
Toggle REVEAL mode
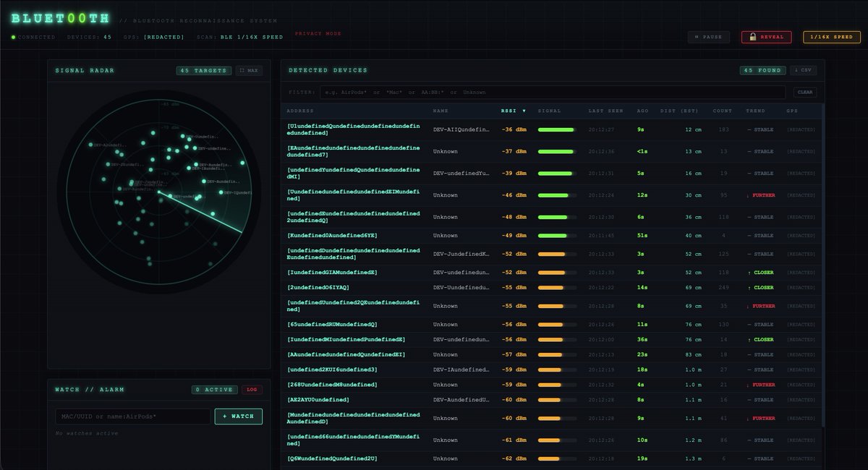tap(766, 36)
